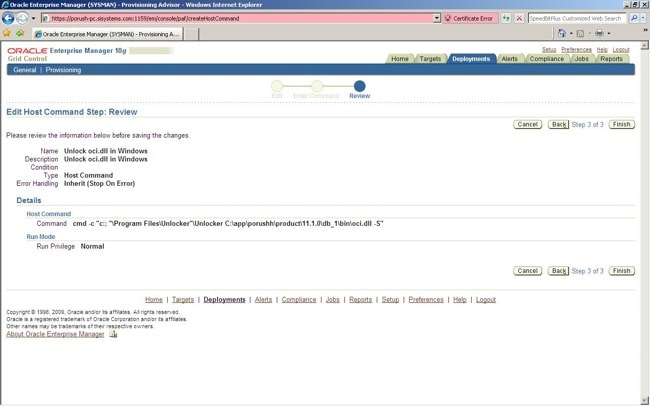Open the Print options dropdown arrow
The height and width of the screenshot is (406, 650).
(x=609, y=34)
